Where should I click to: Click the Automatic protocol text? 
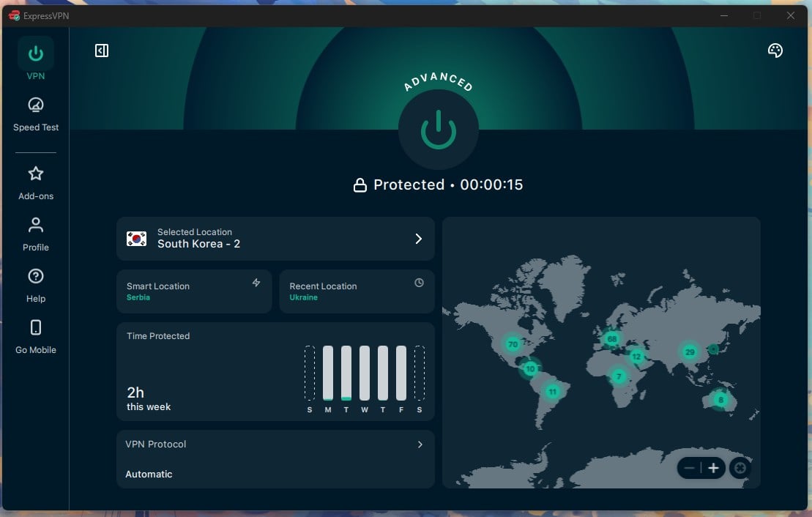click(149, 474)
